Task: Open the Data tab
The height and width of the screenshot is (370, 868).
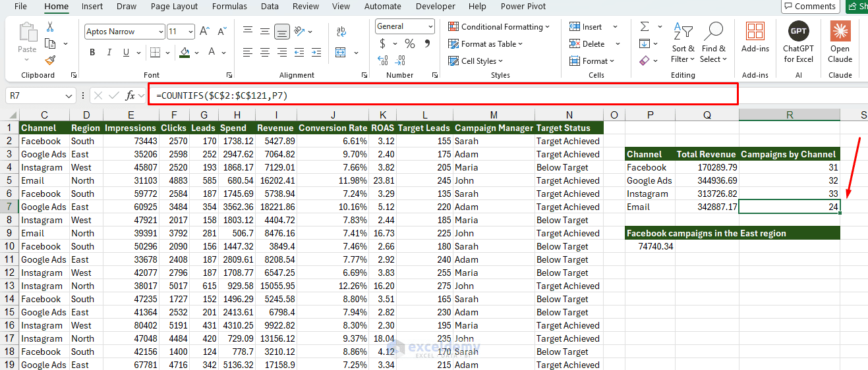Action: point(270,7)
